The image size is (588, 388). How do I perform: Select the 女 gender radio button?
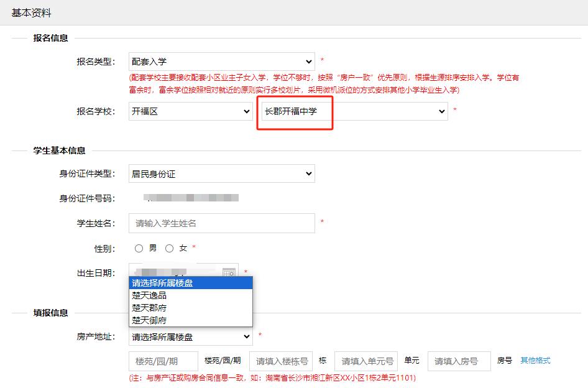coord(169,248)
